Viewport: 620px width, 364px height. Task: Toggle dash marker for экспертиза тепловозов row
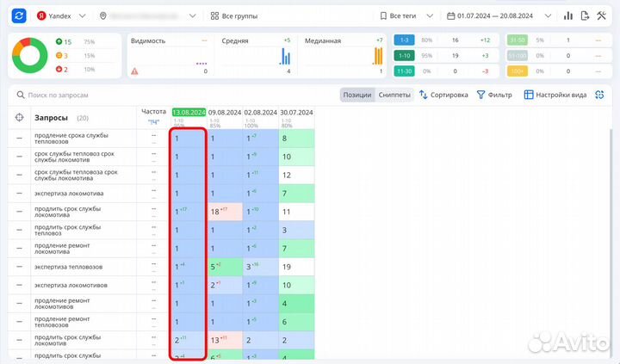click(19, 267)
